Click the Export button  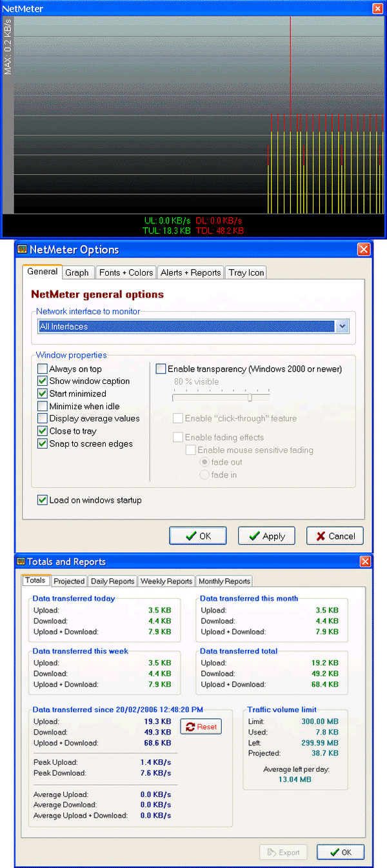[x=283, y=853]
